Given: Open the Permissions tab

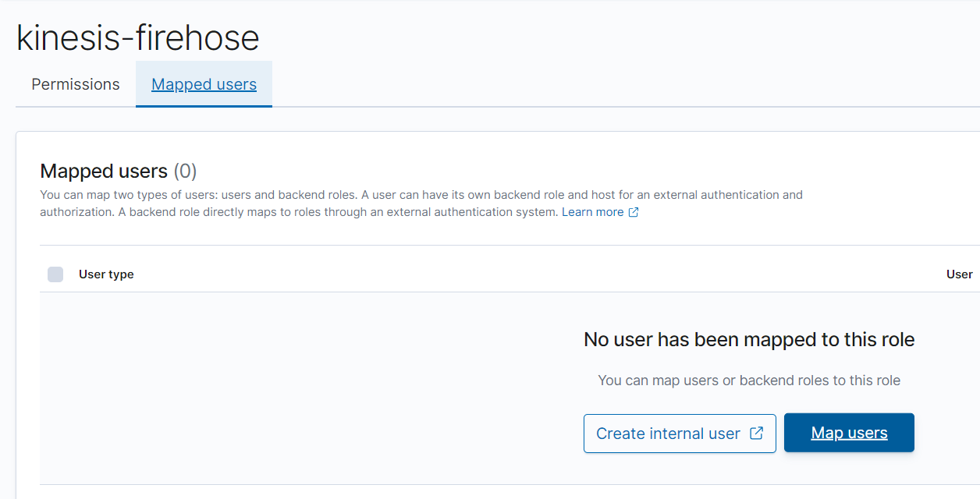Looking at the screenshot, I should (x=76, y=84).
